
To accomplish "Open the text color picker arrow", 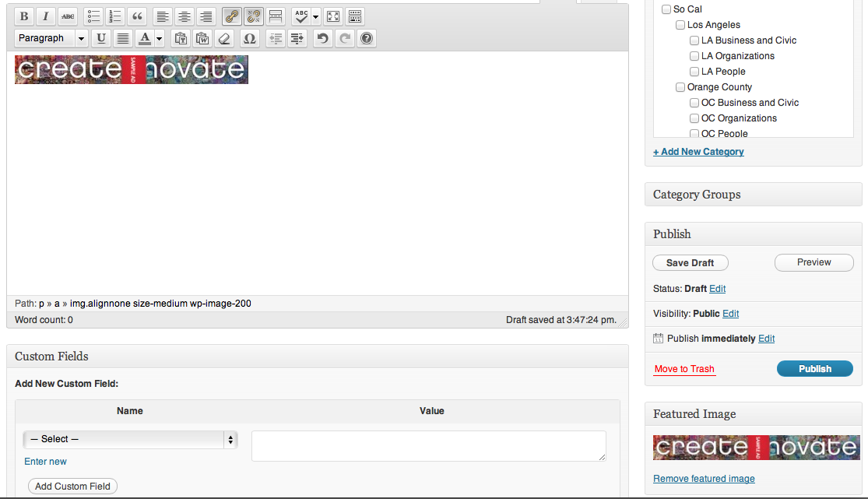I will tap(159, 38).
